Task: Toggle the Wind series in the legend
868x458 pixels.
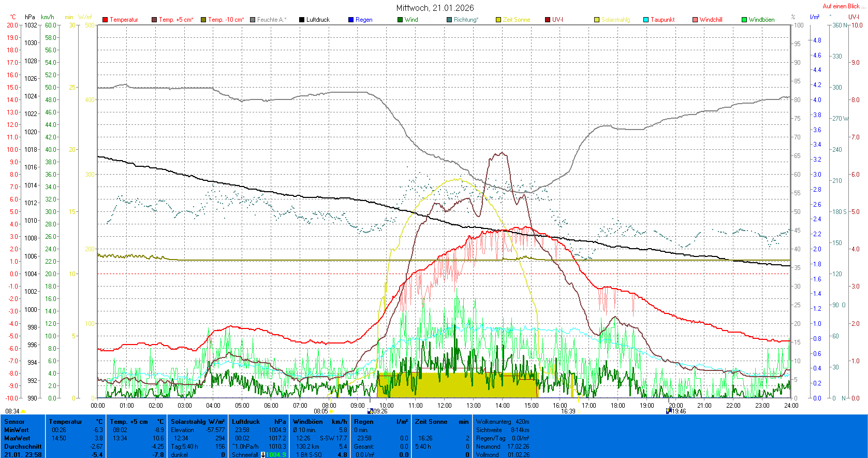Action: point(407,20)
